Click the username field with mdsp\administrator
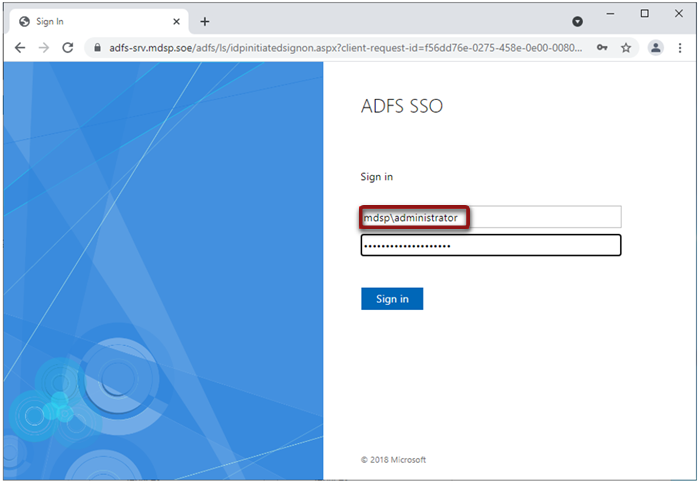 coord(491,217)
